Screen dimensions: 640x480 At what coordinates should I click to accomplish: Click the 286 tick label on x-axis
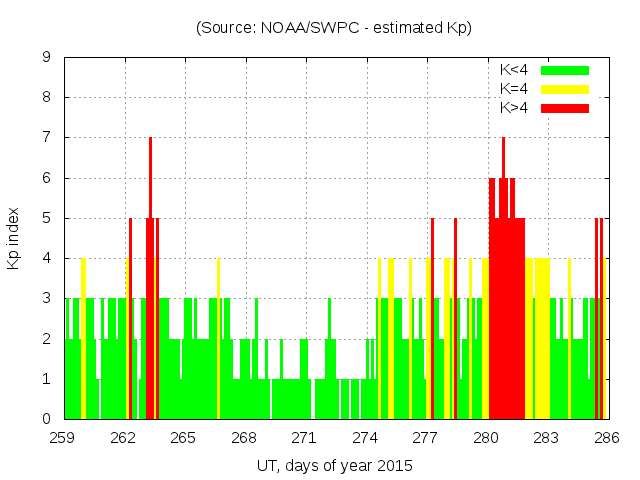(x=607, y=438)
